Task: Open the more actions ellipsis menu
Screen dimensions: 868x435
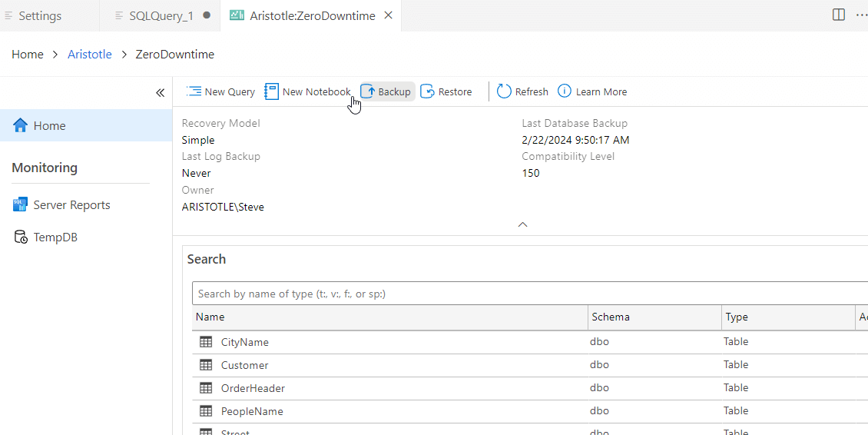Action: [x=860, y=15]
